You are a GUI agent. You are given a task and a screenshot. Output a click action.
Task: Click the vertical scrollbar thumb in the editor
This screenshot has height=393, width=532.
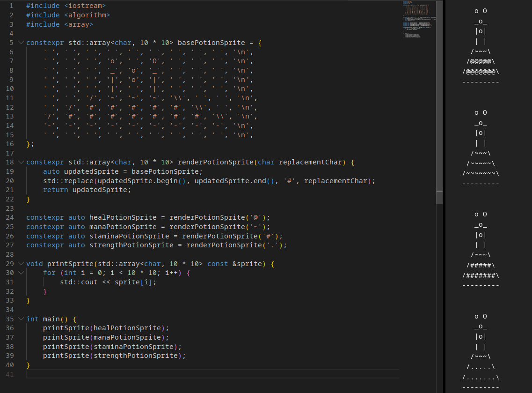click(x=439, y=102)
